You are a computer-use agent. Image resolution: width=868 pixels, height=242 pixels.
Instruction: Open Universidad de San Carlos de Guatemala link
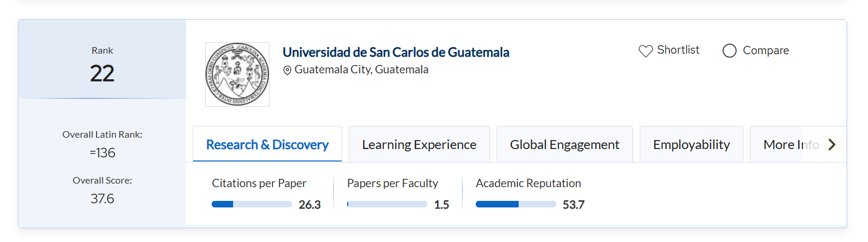pos(396,52)
